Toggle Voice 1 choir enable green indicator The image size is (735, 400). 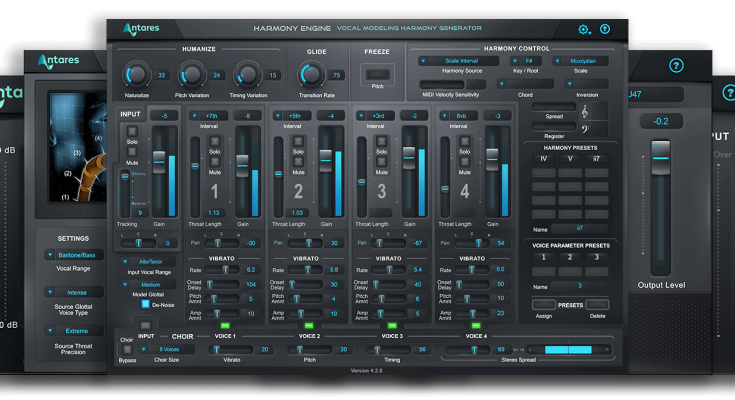(225, 325)
